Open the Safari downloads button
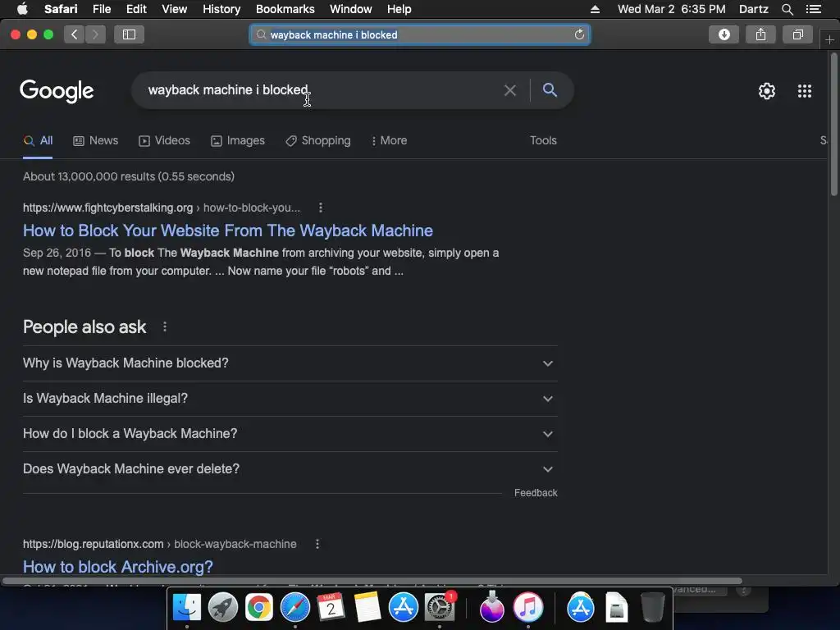 click(x=724, y=34)
